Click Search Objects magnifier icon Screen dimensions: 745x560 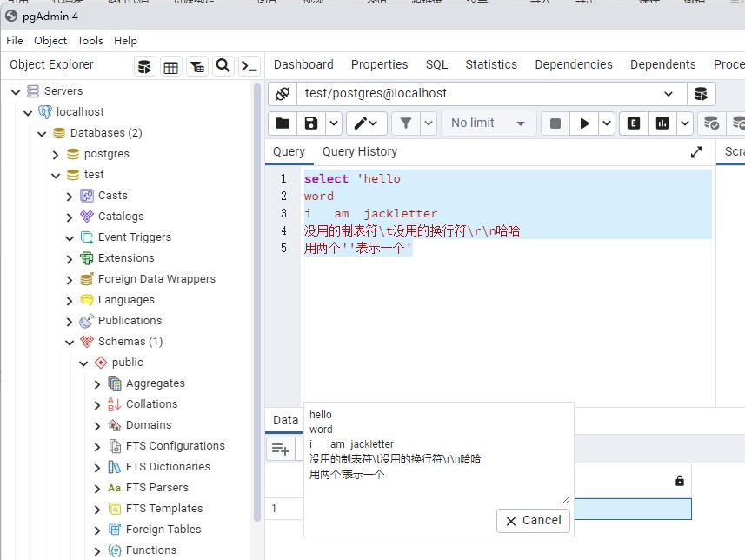click(223, 66)
